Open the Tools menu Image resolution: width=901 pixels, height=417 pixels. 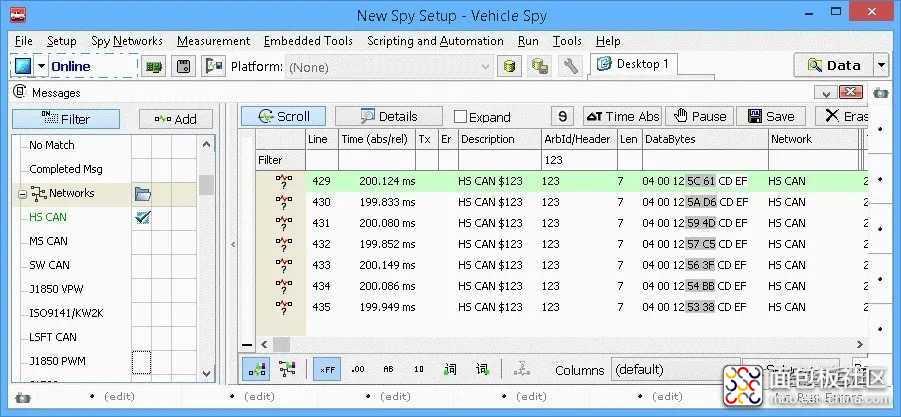567,41
